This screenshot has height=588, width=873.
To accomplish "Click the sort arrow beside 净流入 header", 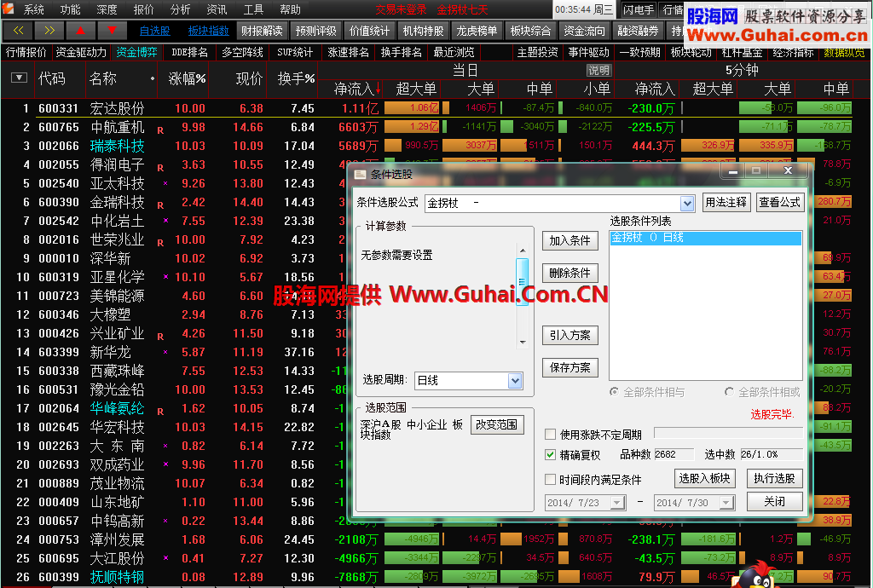I will [x=378, y=89].
